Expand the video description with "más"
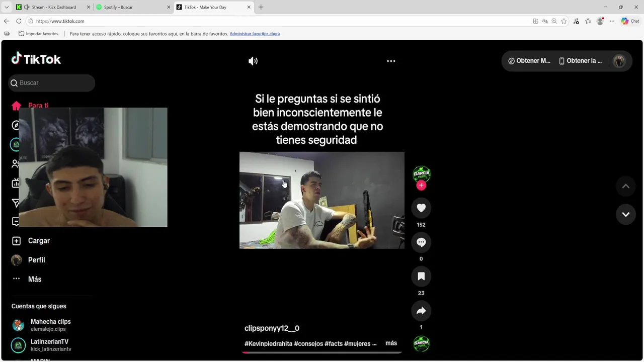Screen dimensions: 644x362 point(391,343)
